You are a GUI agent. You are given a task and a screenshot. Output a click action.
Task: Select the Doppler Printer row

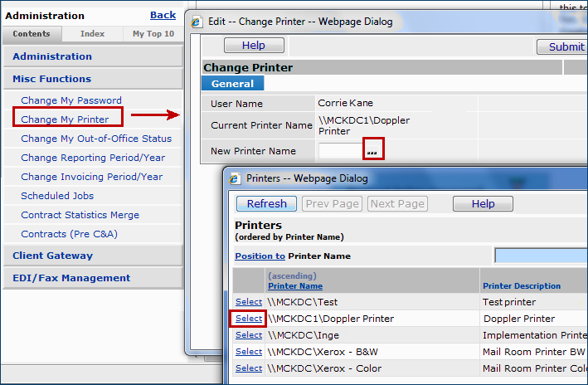[x=248, y=319]
